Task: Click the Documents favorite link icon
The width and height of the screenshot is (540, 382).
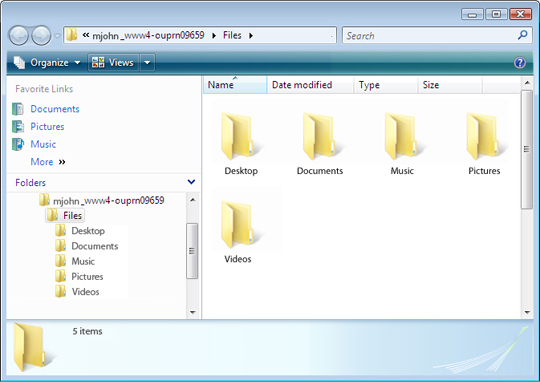Action: coord(18,109)
